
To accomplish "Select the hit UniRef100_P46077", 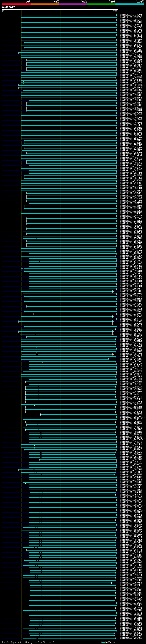I will [131, 82].
